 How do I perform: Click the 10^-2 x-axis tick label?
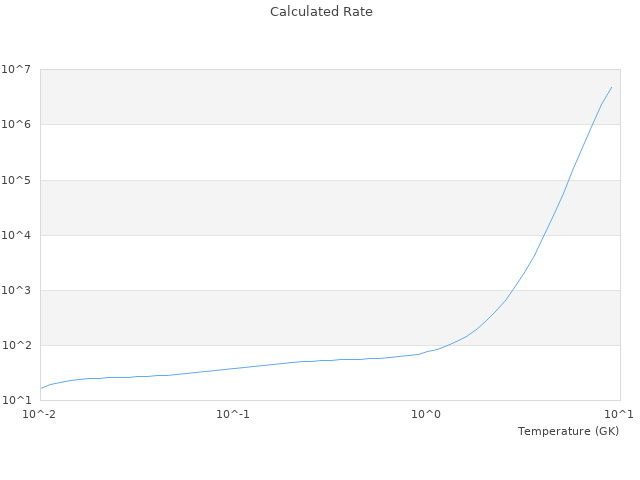pyautogui.click(x=40, y=414)
